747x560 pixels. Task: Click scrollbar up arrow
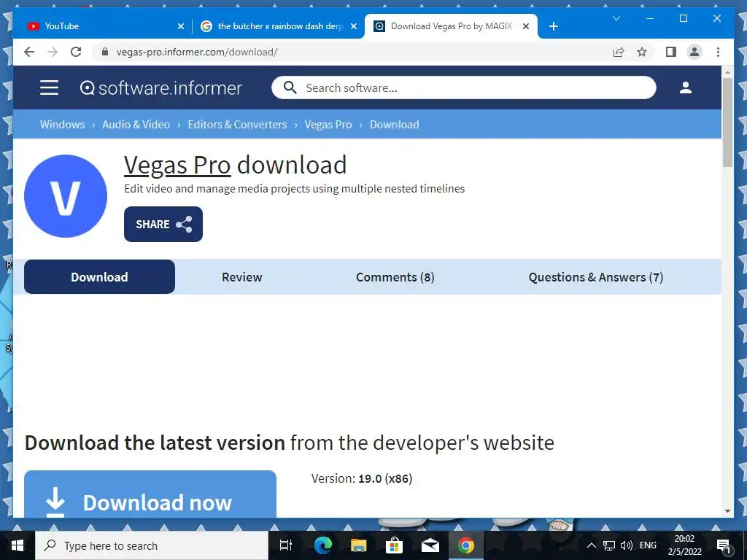coord(727,72)
